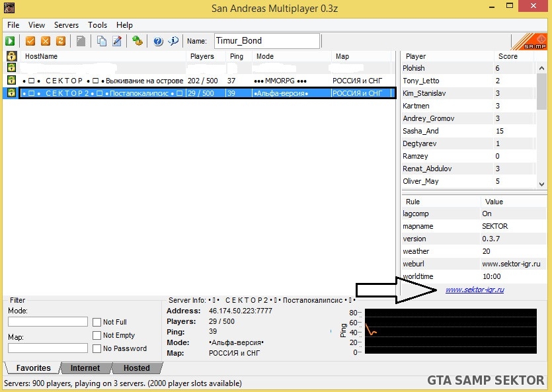Click the green Connect play icon
The height and width of the screenshot is (392, 552).
(x=11, y=41)
